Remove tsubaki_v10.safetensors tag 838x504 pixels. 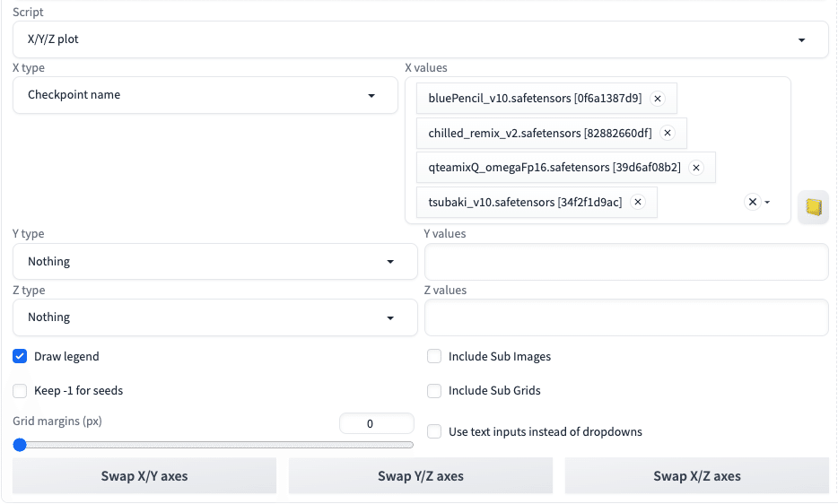pyautogui.click(x=638, y=202)
